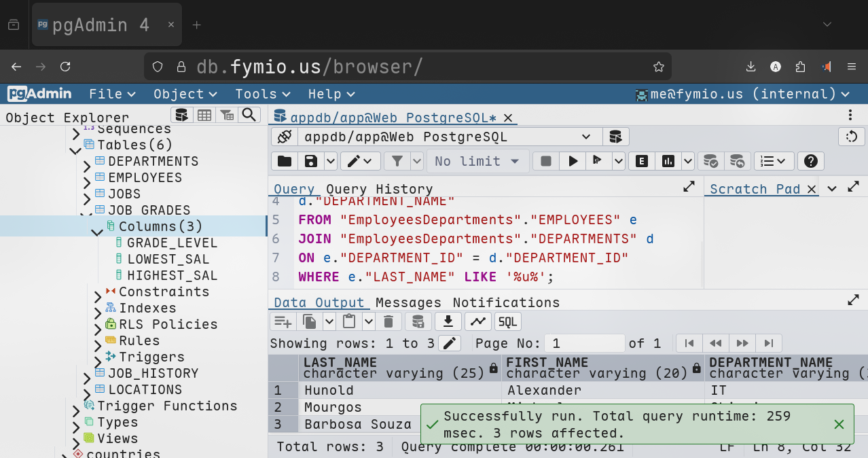
Task: Dismiss the successfully run notification
Action: click(x=839, y=424)
